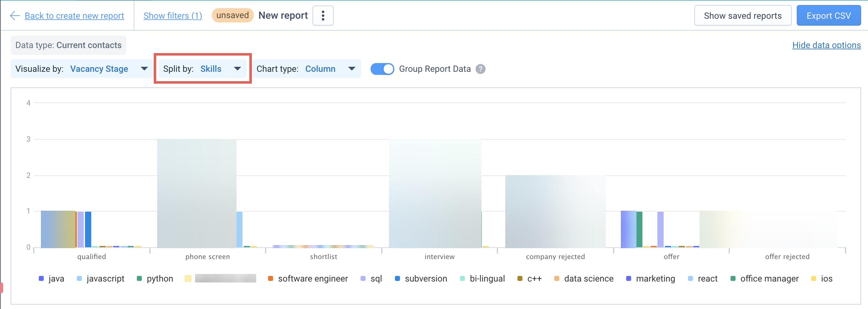Click the phone screen axis label
868x309 pixels.
click(207, 257)
